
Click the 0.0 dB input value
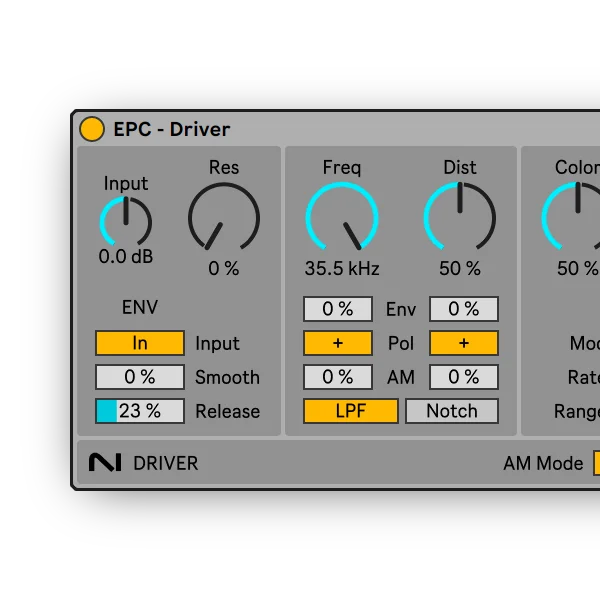(x=126, y=256)
